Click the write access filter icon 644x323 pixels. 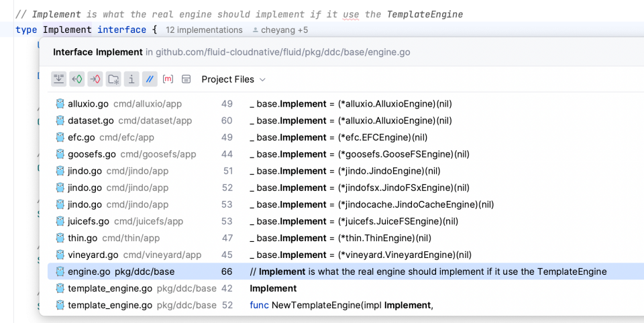[95, 79]
